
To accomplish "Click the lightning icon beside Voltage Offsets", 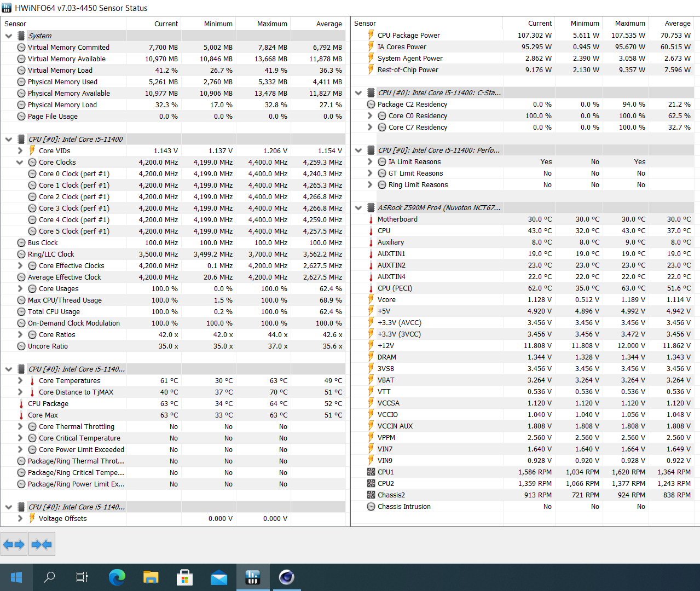I will (32, 518).
